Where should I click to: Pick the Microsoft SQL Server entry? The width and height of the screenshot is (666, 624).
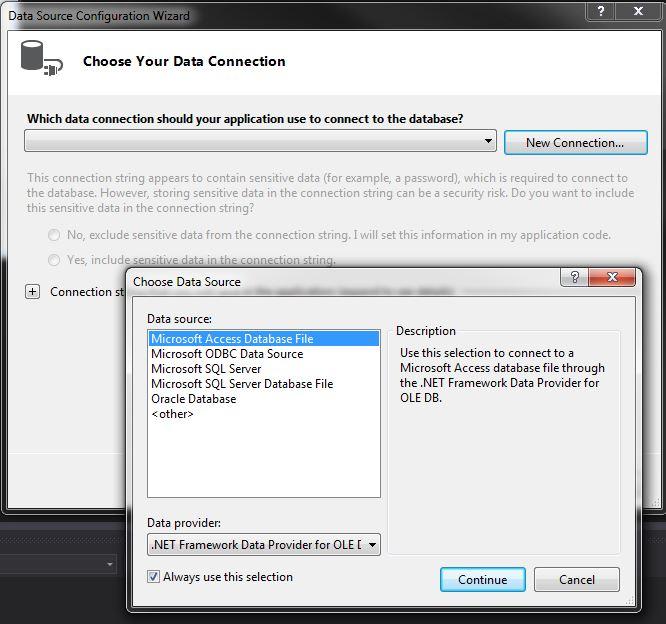pyautogui.click(x=206, y=369)
